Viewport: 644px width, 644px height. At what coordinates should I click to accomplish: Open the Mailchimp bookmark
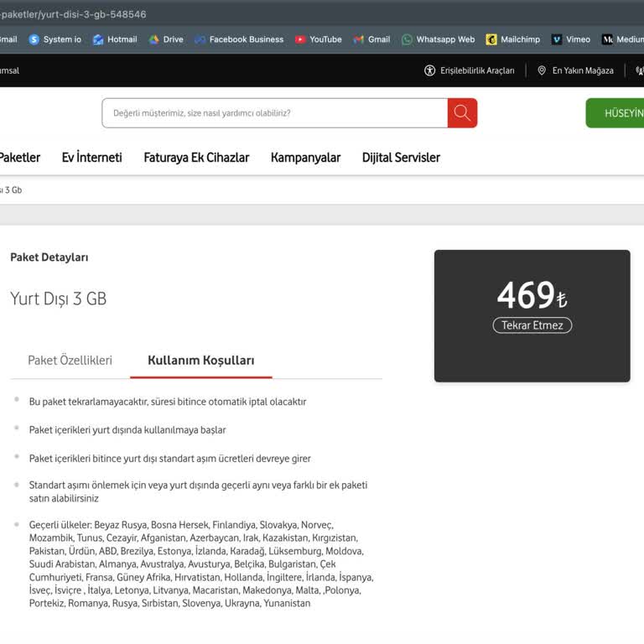(x=513, y=39)
